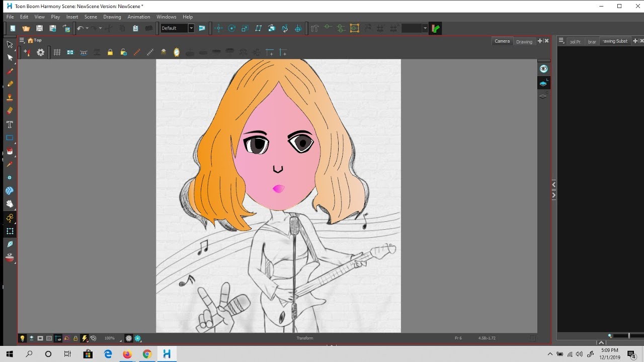Viewport: 644px width, 362px height.
Task: Click the Undo arrow icon
Action: click(x=80, y=29)
